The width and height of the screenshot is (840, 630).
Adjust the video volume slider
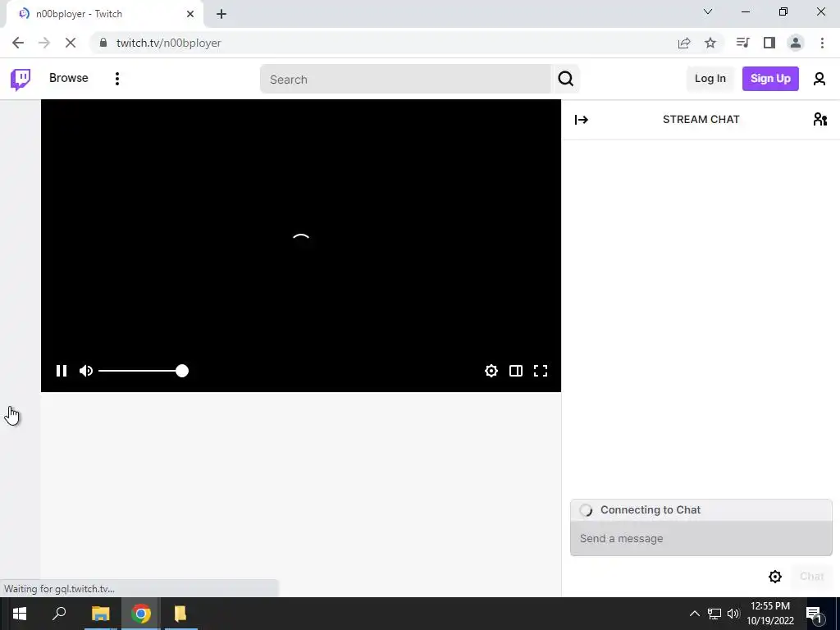pos(143,371)
